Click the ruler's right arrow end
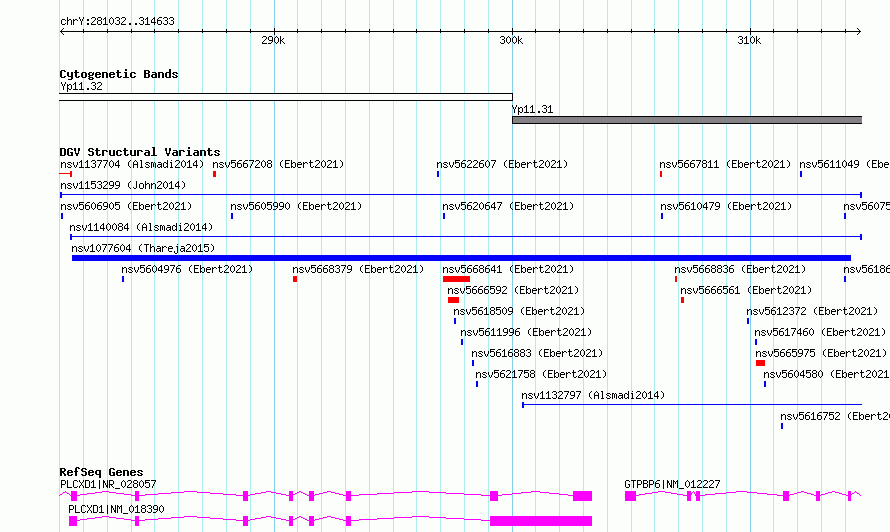The height and width of the screenshot is (532, 890). tap(859, 32)
